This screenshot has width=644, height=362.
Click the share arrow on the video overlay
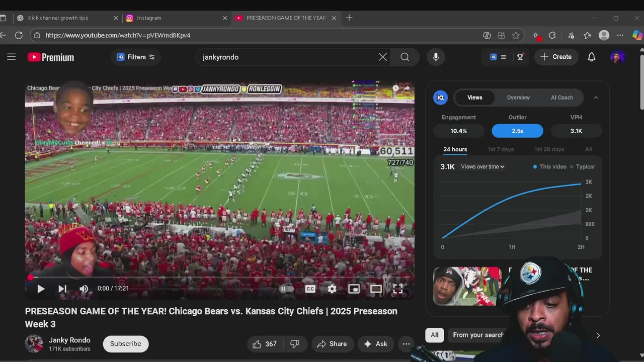pos(407,88)
